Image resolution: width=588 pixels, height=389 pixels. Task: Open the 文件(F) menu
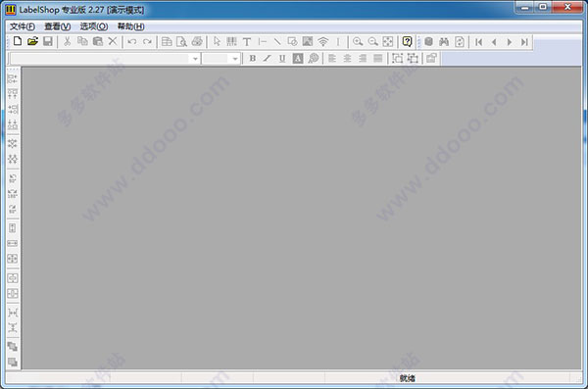click(23, 26)
